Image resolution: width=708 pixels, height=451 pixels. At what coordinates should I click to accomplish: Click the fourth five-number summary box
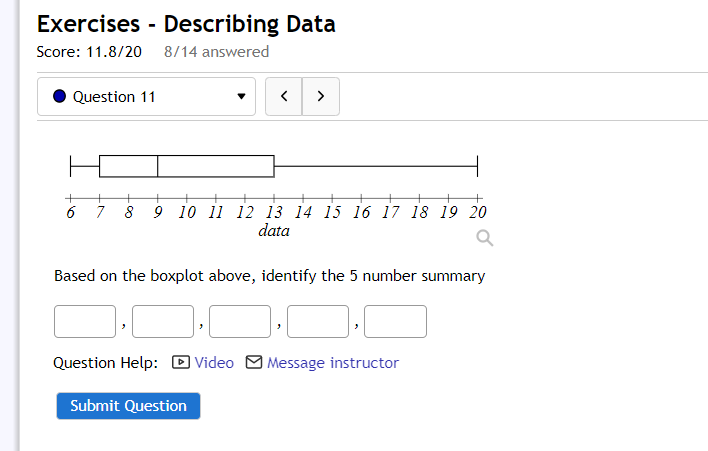click(x=318, y=322)
